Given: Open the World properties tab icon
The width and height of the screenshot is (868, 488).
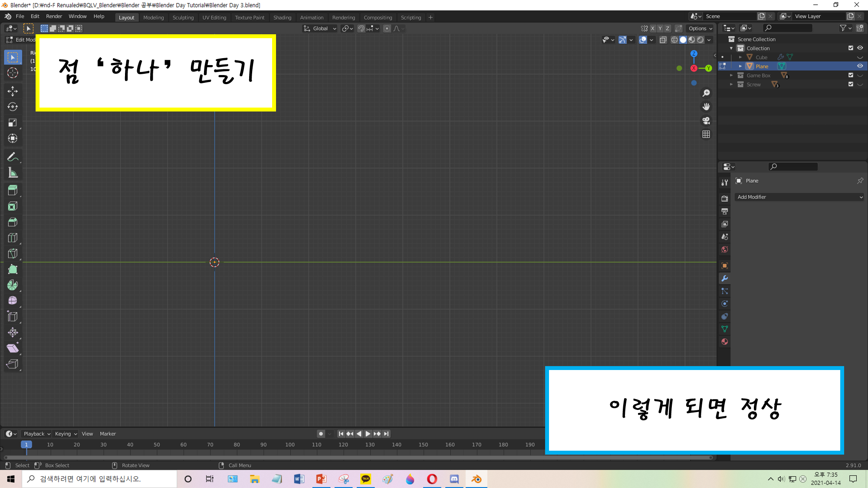Looking at the screenshot, I should pos(724,249).
